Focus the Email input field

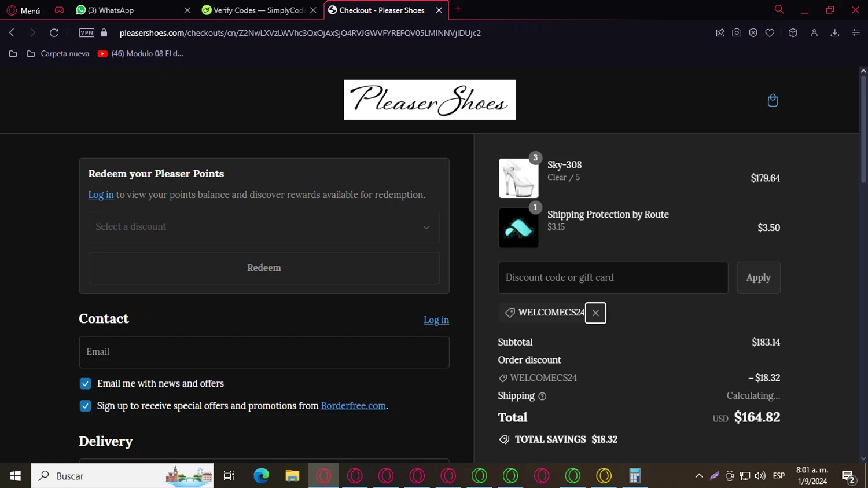[x=264, y=352]
